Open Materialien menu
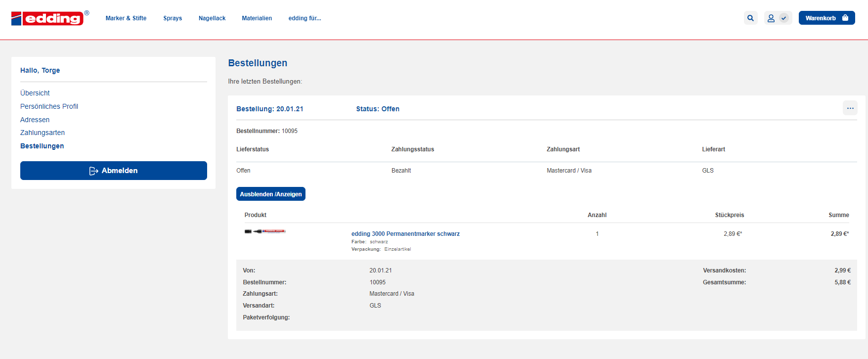The width and height of the screenshot is (868, 359). (x=257, y=18)
